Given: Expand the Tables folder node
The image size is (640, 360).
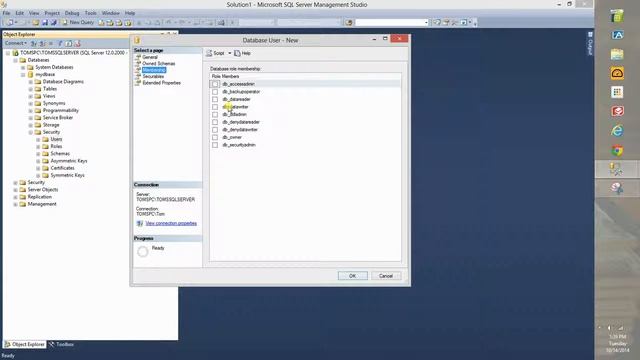Looking at the screenshot, I should (31, 89).
